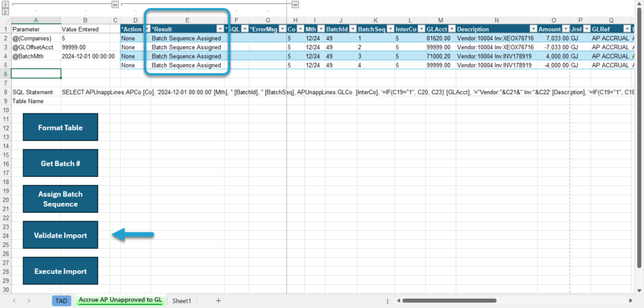Go to previous sheet tab arrow
Viewport: 644px width, 308px height.
point(14,300)
